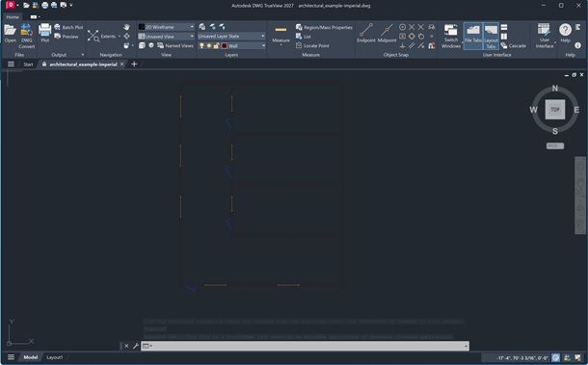Viewport: 588px width, 365px height.
Task: Click the 2D Wireframe black swatch
Action: (142, 27)
